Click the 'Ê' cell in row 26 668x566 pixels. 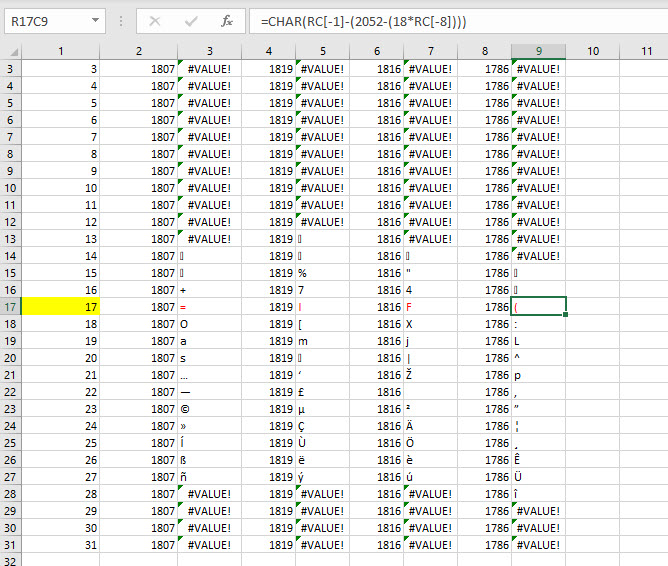tap(539, 460)
